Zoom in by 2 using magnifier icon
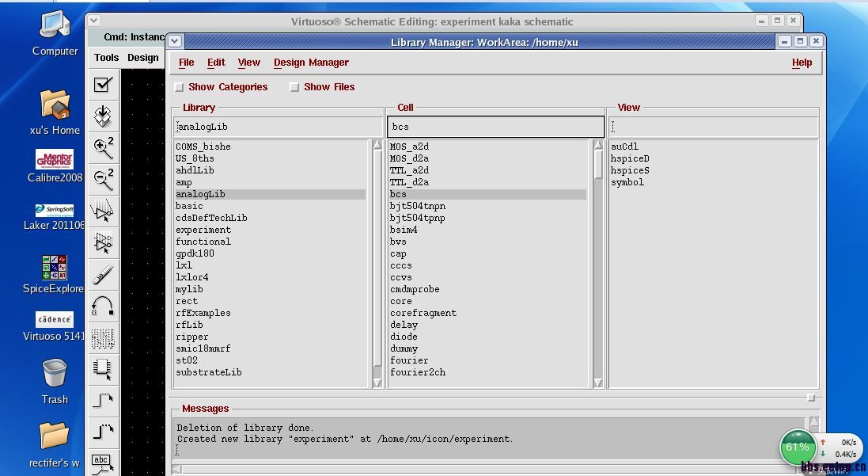Screen dimensions: 868x476 click(103, 147)
